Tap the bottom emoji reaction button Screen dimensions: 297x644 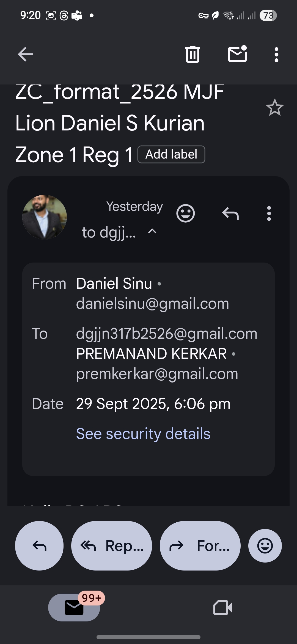point(265,546)
